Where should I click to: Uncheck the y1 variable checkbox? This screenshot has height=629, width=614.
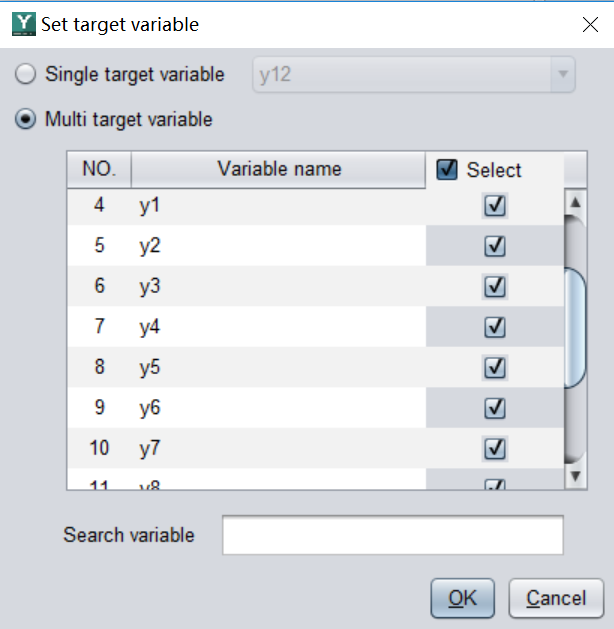click(494, 206)
